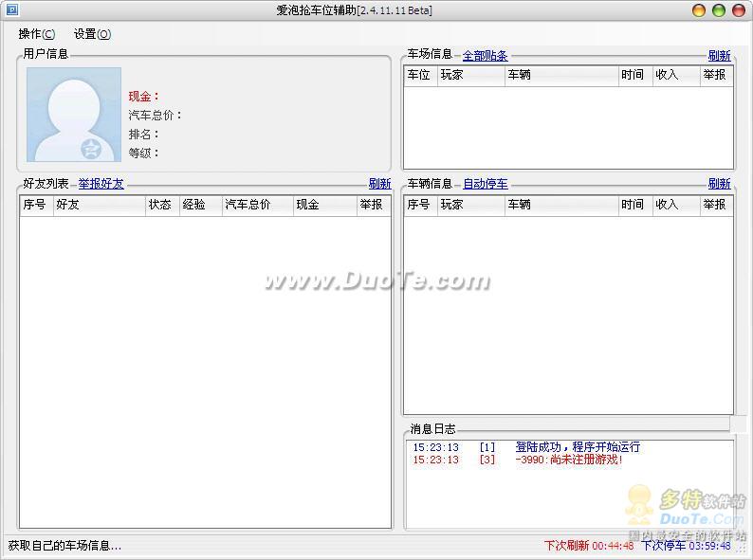
Task: Click the green maximize window button
Action: (x=719, y=10)
